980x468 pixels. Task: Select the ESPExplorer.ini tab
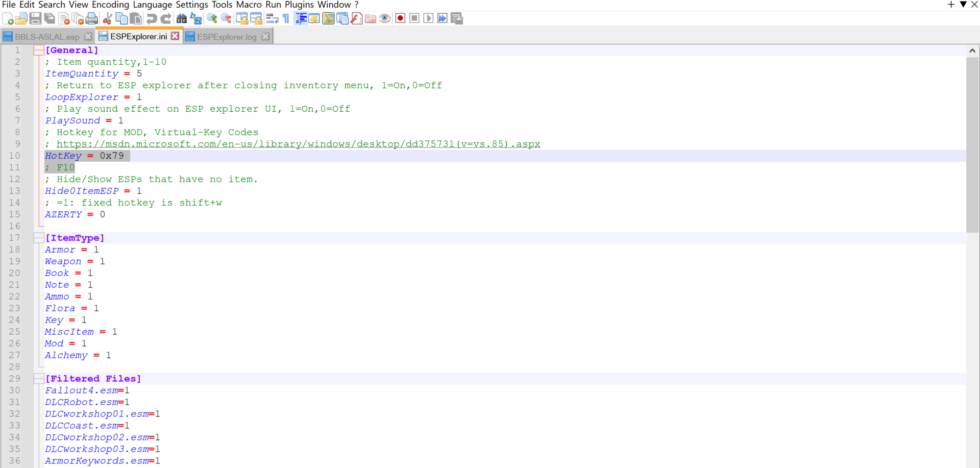point(139,36)
